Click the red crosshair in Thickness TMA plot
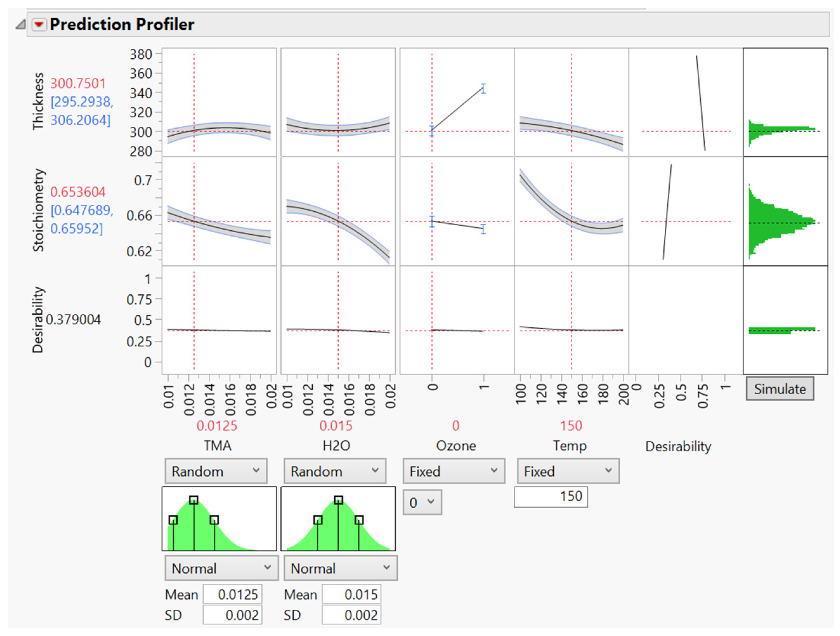Viewport: 840px width, 636px height. click(x=194, y=131)
